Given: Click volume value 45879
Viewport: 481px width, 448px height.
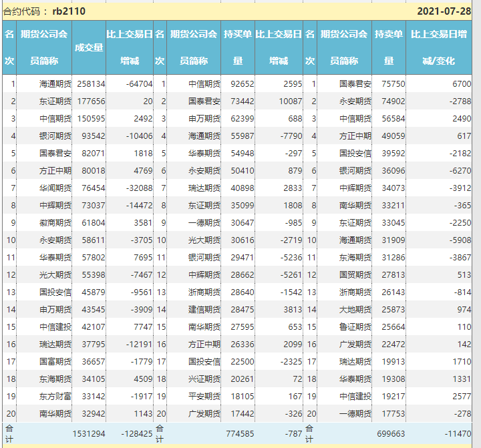Looking at the screenshot, I should point(94,292).
